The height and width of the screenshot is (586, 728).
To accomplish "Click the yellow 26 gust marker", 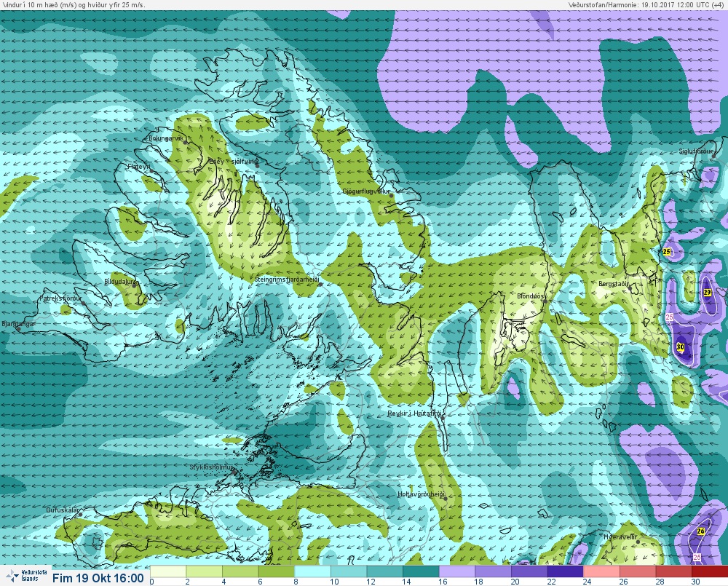I will 700,531.
